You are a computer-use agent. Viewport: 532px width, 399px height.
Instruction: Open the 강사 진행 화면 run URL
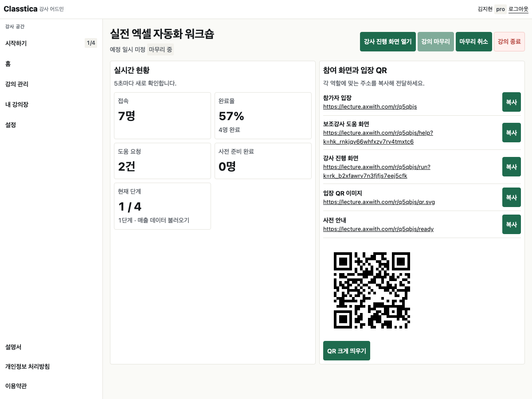tap(377, 171)
